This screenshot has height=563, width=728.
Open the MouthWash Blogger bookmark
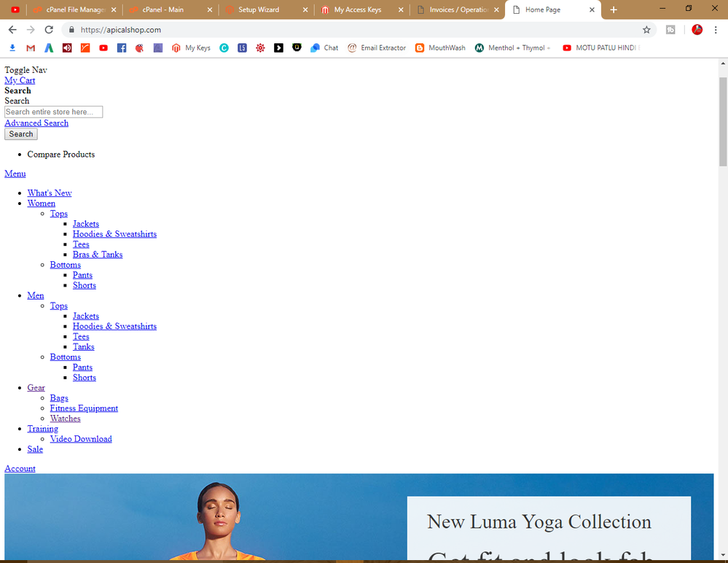[x=440, y=48]
